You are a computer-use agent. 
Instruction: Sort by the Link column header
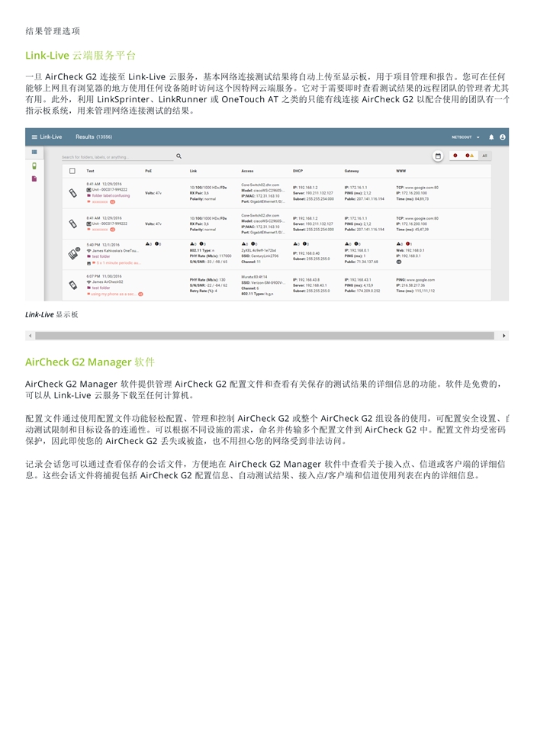click(x=193, y=171)
